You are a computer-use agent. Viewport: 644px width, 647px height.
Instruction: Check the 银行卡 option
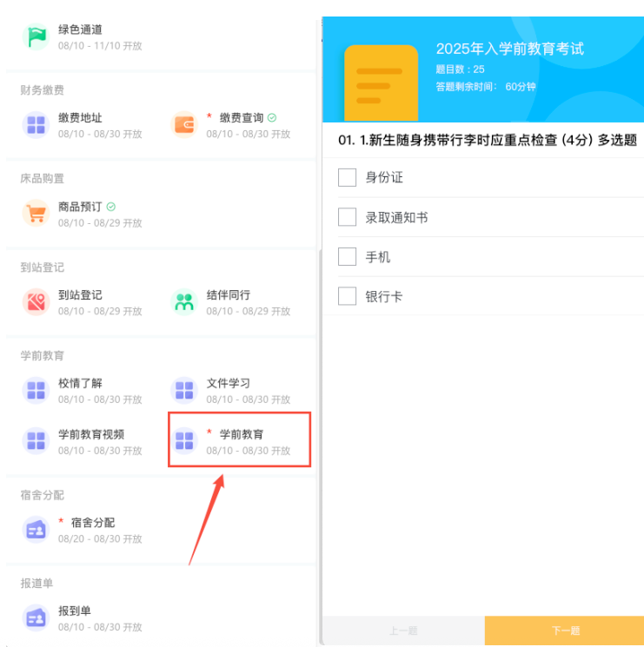(x=347, y=296)
